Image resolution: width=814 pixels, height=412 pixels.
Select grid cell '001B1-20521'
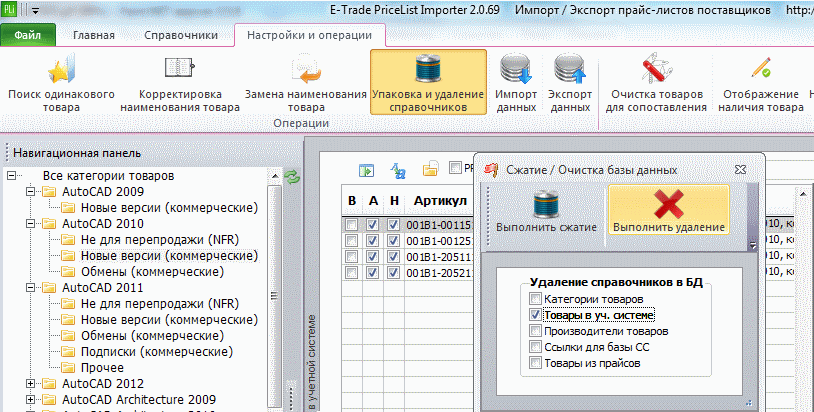click(440, 273)
